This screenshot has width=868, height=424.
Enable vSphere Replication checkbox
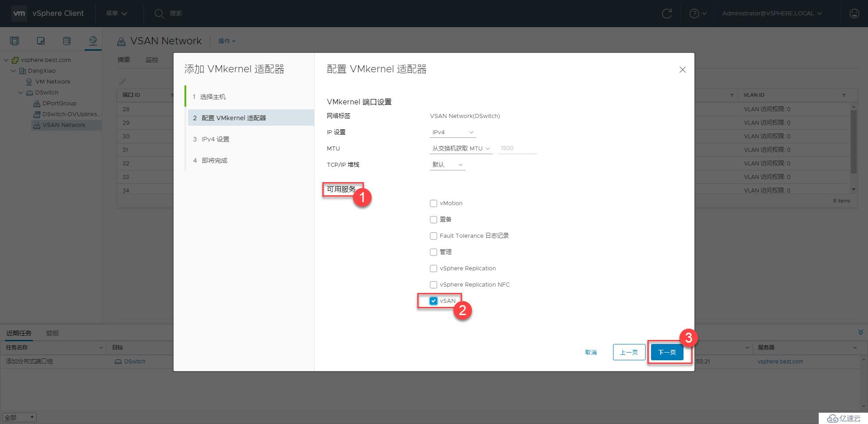pos(434,269)
